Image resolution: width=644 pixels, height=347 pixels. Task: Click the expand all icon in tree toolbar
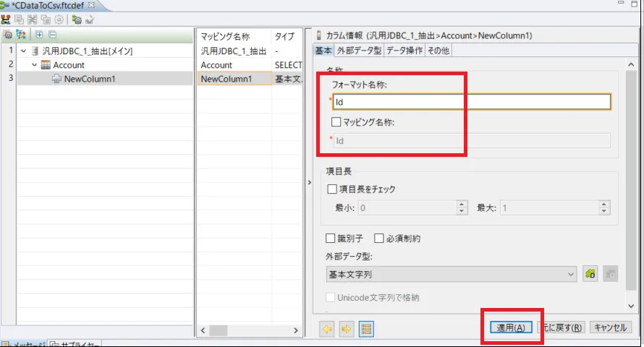39,35
